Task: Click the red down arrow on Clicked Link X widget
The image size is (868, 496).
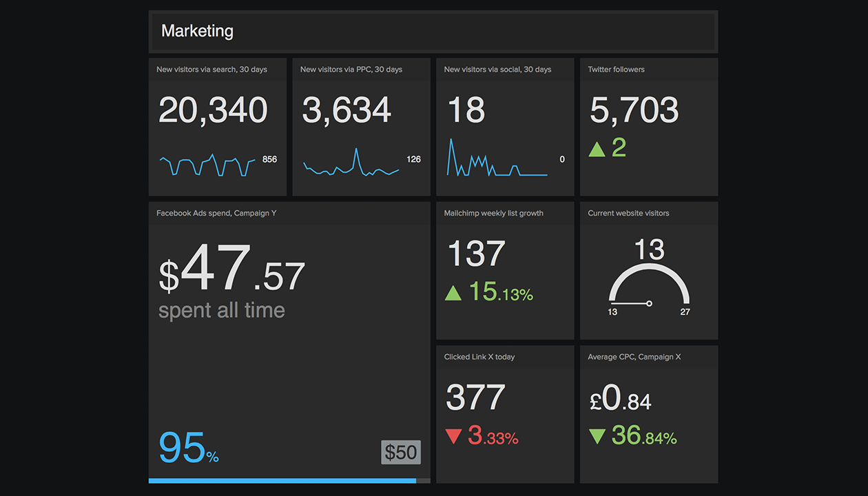Action: pyautogui.click(x=454, y=435)
